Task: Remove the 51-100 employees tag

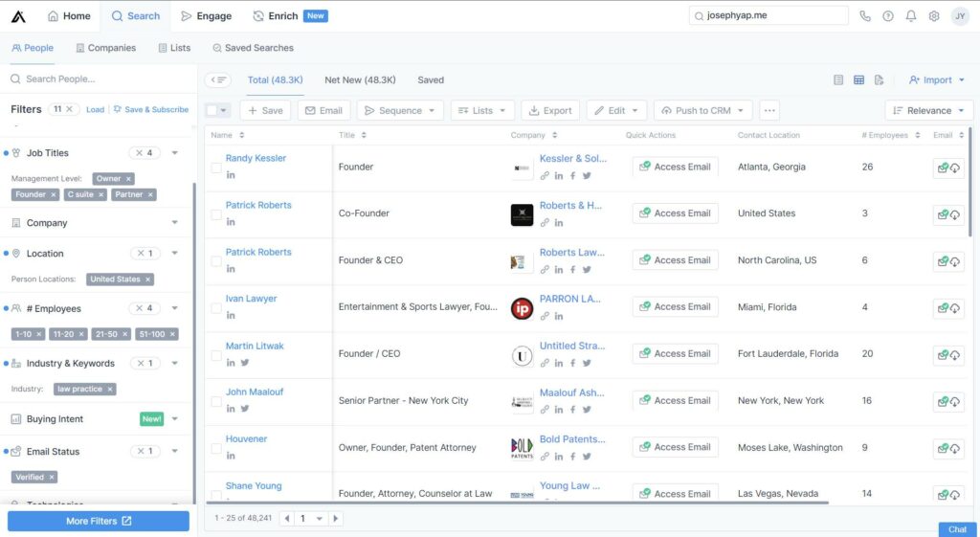Action: pyautogui.click(x=172, y=334)
